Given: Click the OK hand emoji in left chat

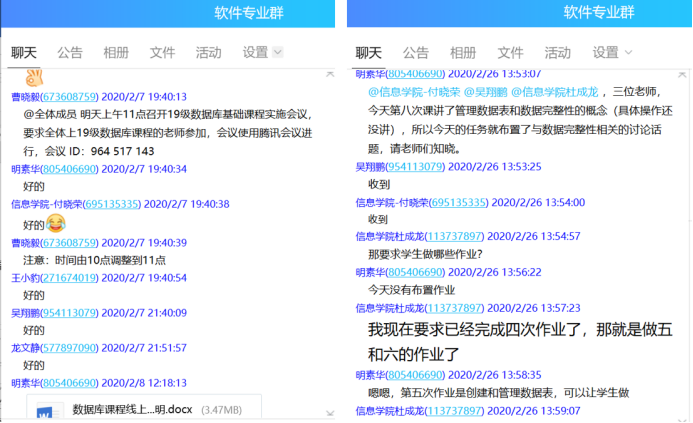Looking at the screenshot, I should point(34,78).
